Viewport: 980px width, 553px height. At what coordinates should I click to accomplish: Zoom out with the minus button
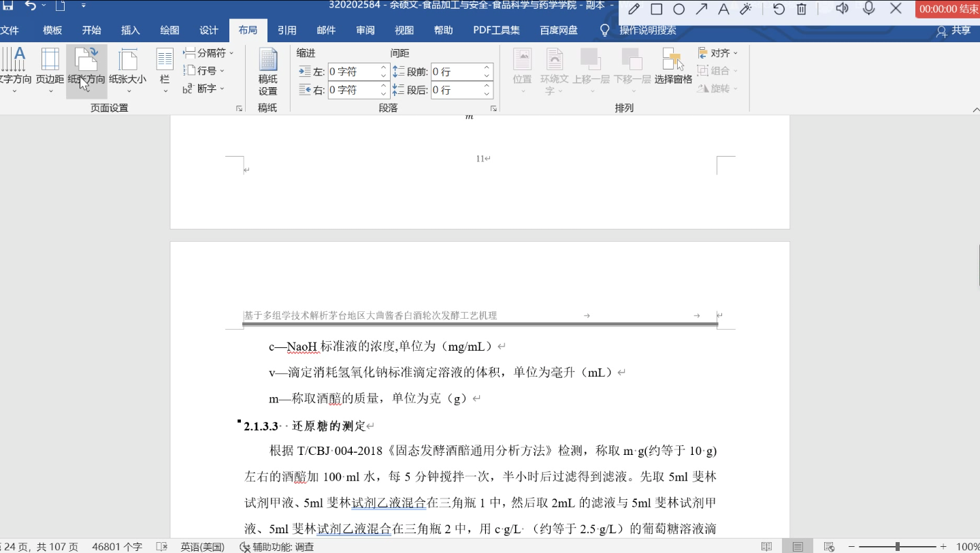click(851, 546)
